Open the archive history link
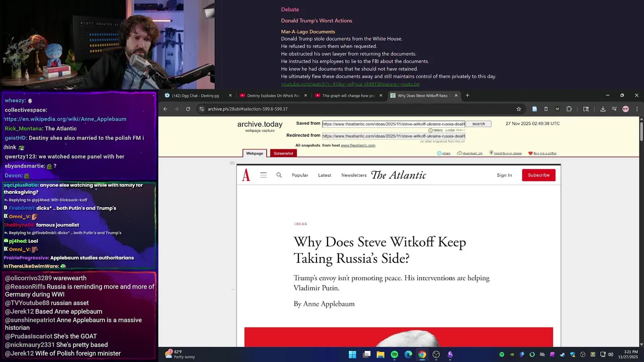 coord(436,130)
